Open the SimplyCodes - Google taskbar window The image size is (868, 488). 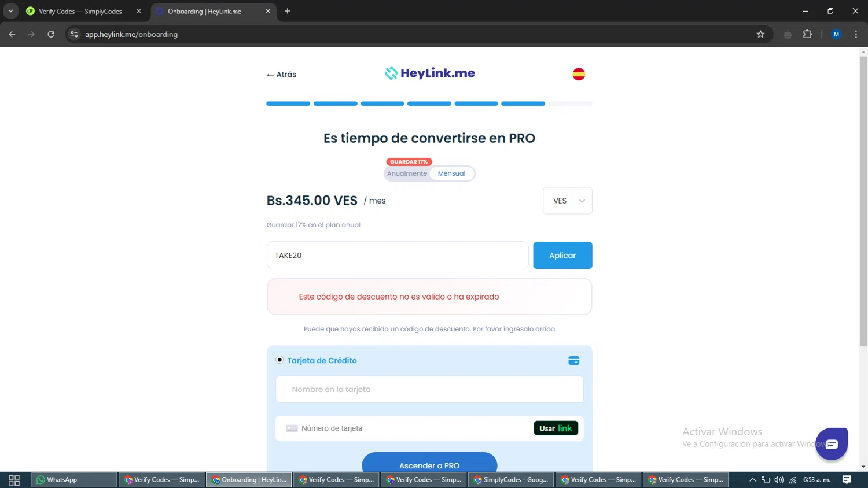click(511, 480)
